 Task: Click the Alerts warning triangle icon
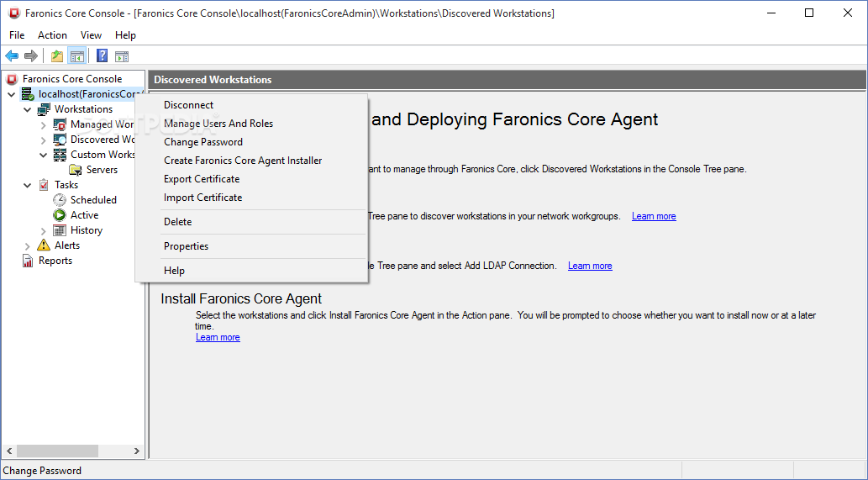point(43,245)
